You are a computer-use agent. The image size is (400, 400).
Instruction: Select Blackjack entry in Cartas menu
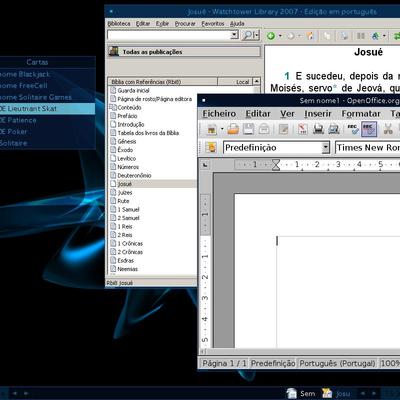[47, 74]
